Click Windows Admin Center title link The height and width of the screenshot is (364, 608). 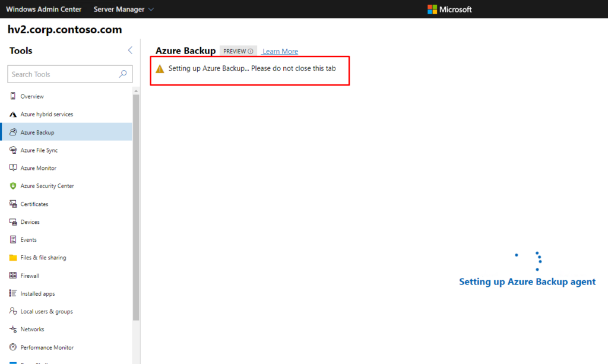click(x=44, y=10)
